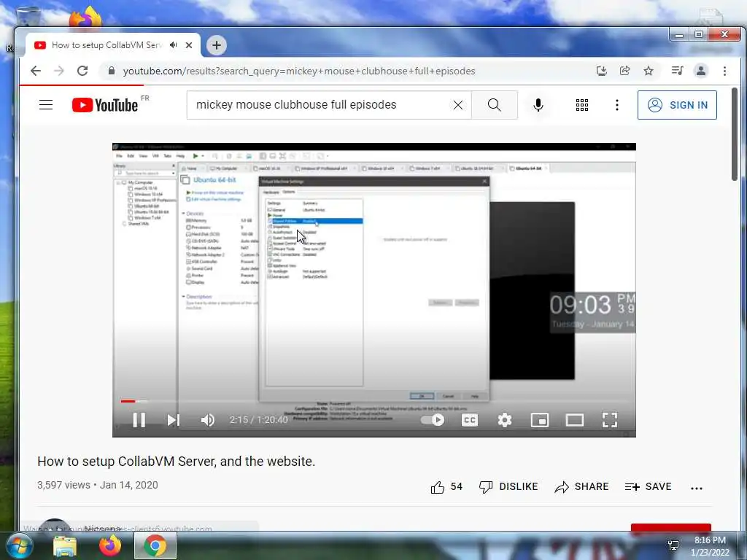The image size is (747, 560).
Task: Click the 3,597 views date text
Action: point(98,485)
